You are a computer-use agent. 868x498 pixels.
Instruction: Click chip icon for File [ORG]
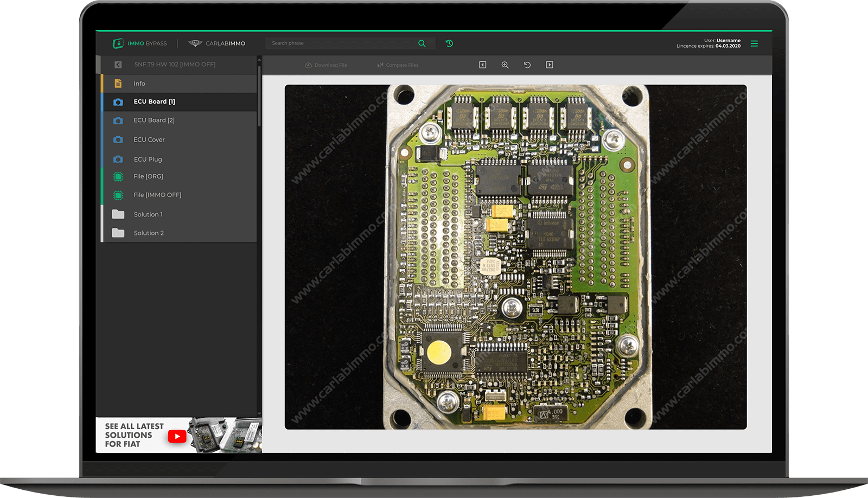(118, 176)
